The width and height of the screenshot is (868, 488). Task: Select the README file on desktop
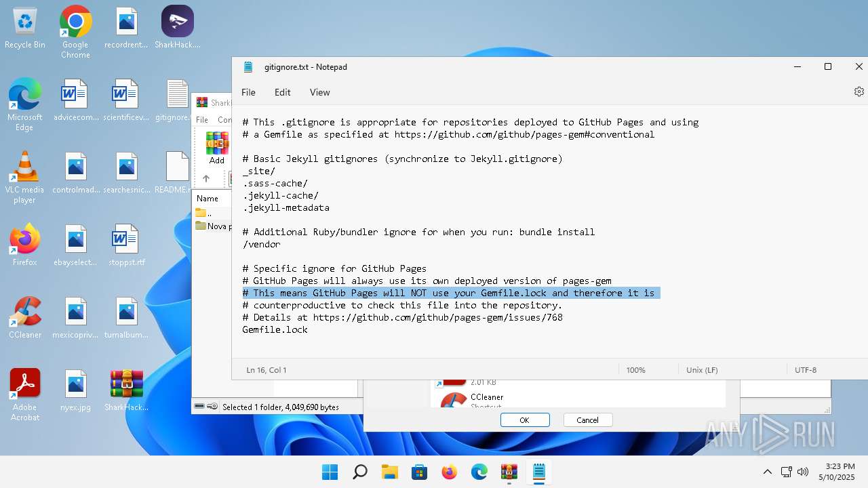tap(174, 173)
